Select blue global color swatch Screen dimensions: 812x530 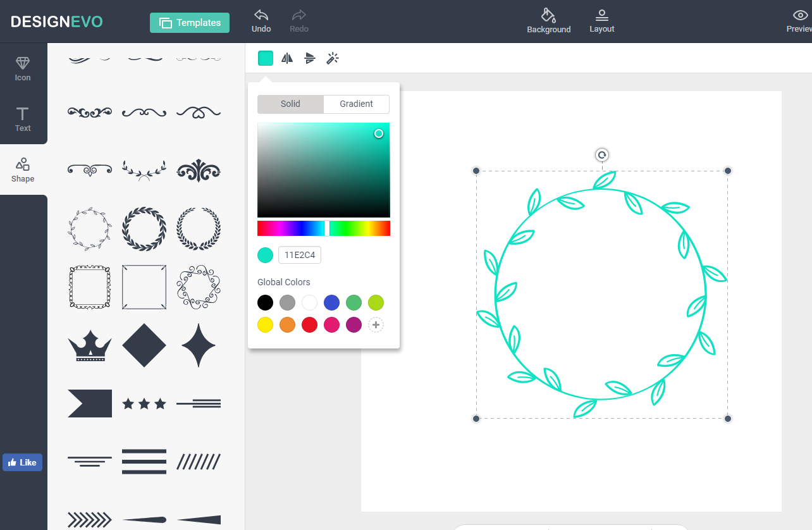click(x=332, y=302)
